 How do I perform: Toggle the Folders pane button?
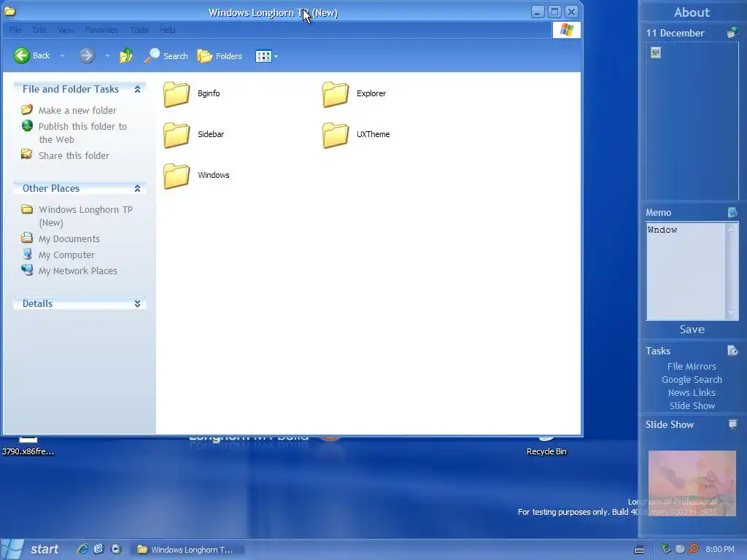pyautogui.click(x=220, y=56)
